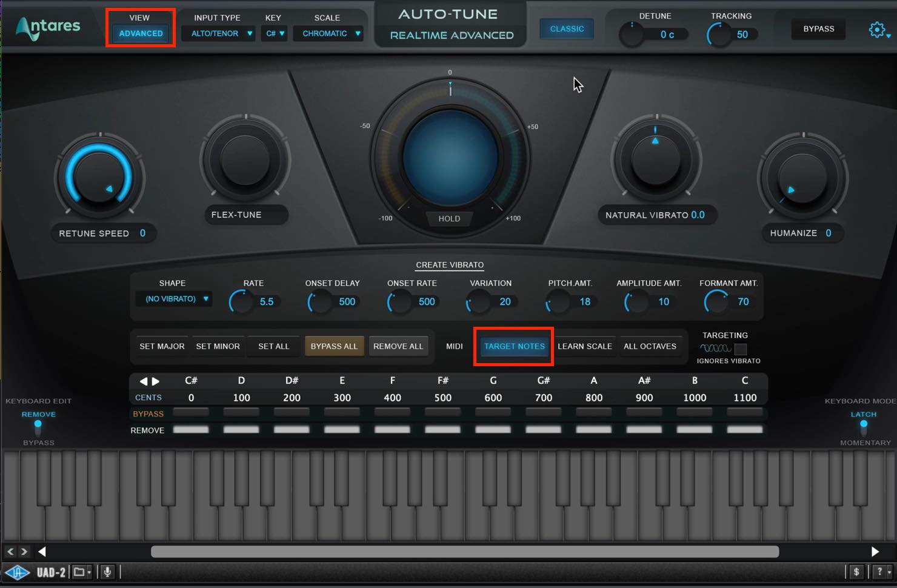The height and width of the screenshot is (588, 897).
Task: Click the Natural Vibrato value 0.0
Action: (x=698, y=215)
